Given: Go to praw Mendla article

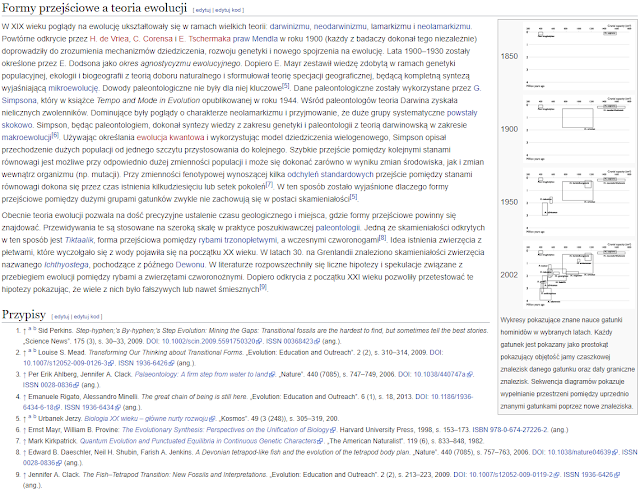Looking at the screenshot, I should tap(255, 39).
